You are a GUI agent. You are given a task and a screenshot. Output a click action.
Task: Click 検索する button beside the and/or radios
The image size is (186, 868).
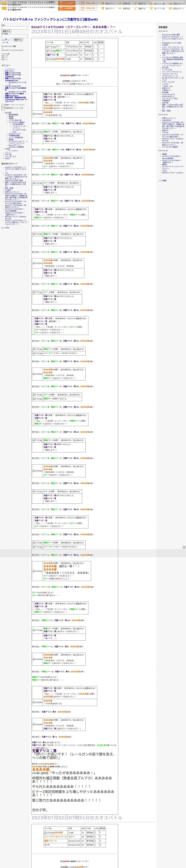18,40
